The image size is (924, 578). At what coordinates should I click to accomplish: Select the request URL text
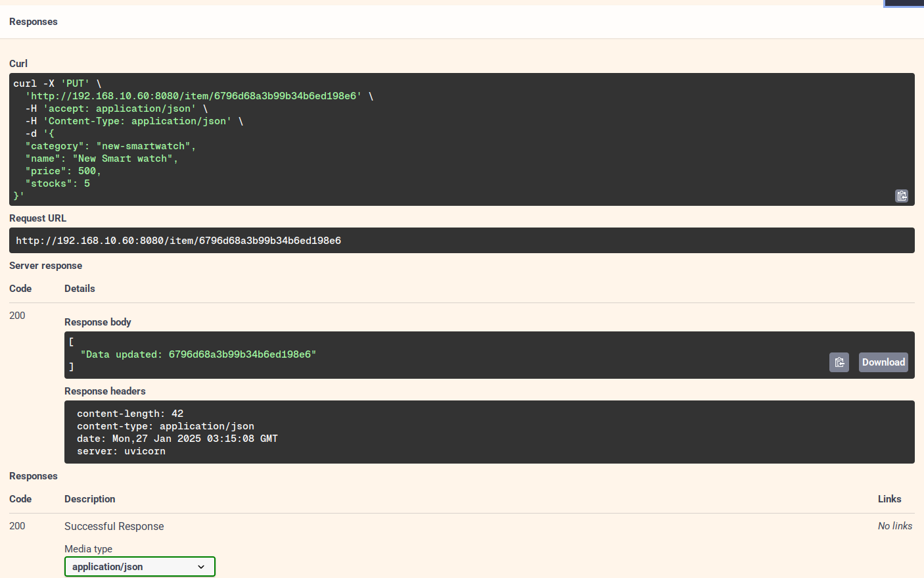179,240
